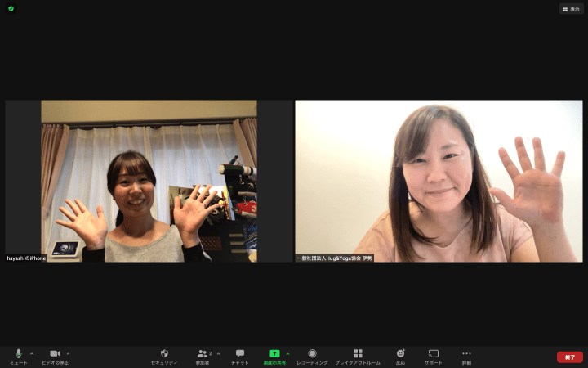Expand the arrow next to Participants
The image size is (588, 368).
coord(218,353)
